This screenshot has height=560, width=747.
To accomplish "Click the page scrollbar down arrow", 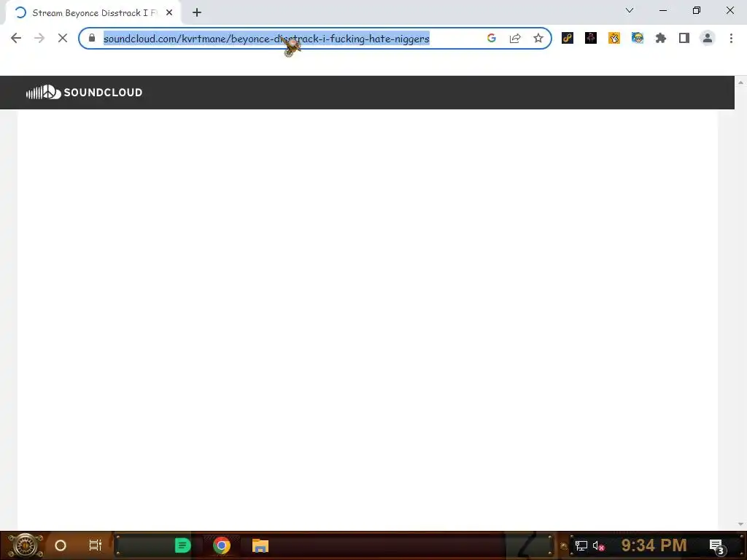I will 741,524.
